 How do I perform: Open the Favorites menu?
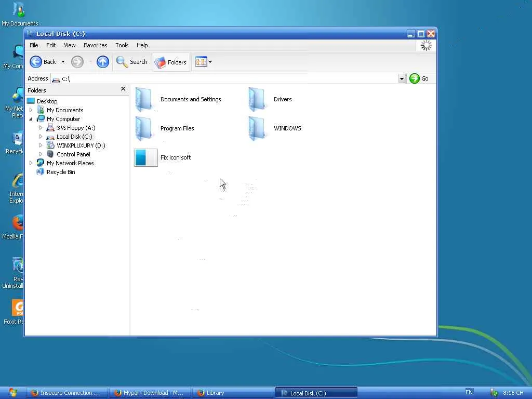point(96,45)
